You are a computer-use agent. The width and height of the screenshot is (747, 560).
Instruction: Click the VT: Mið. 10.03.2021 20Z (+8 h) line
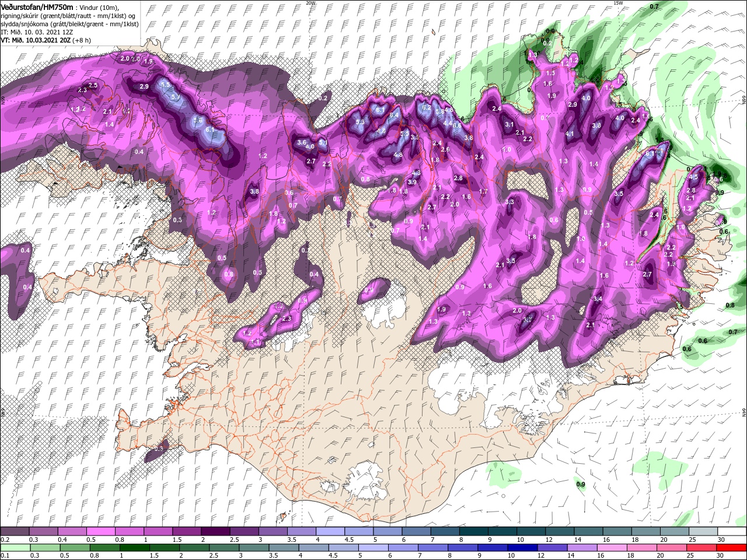(45, 40)
